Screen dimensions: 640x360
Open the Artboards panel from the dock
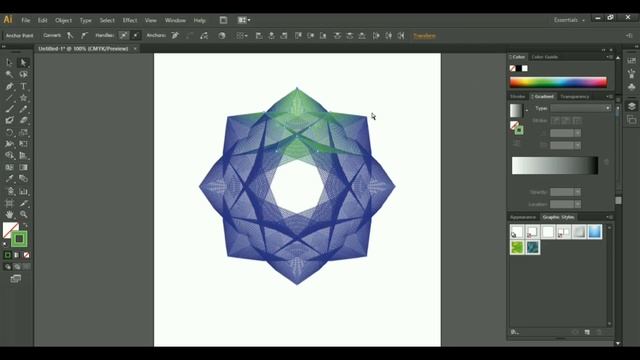(x=631, y=120)
